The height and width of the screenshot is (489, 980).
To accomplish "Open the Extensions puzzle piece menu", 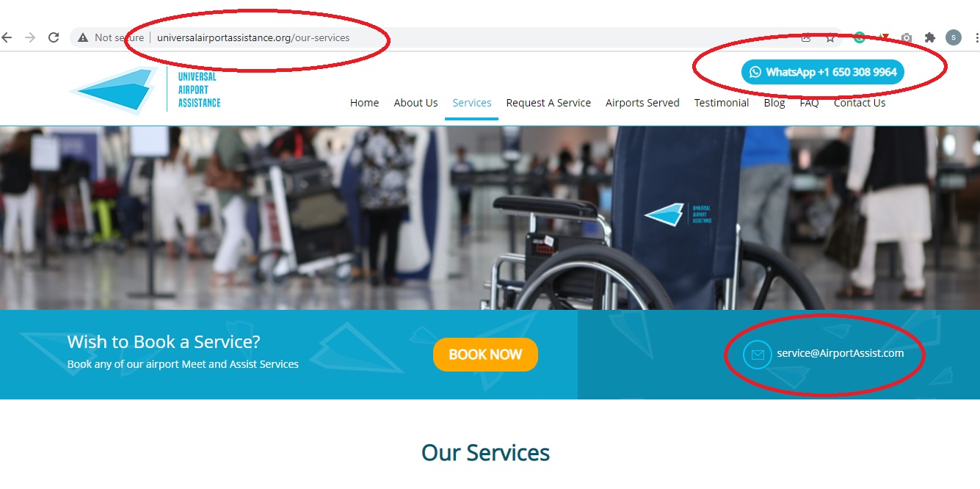I will (930, 37).
